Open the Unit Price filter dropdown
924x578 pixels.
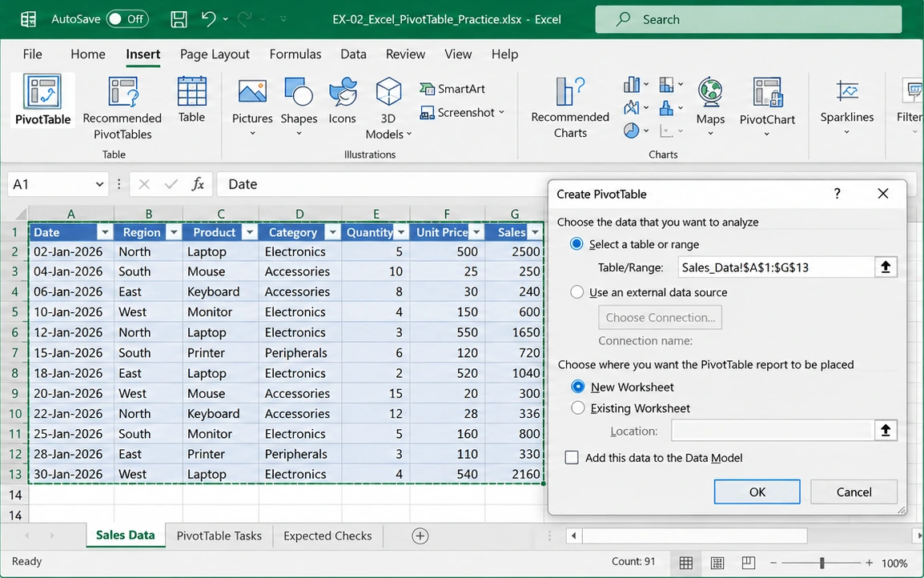click(476, 232)
